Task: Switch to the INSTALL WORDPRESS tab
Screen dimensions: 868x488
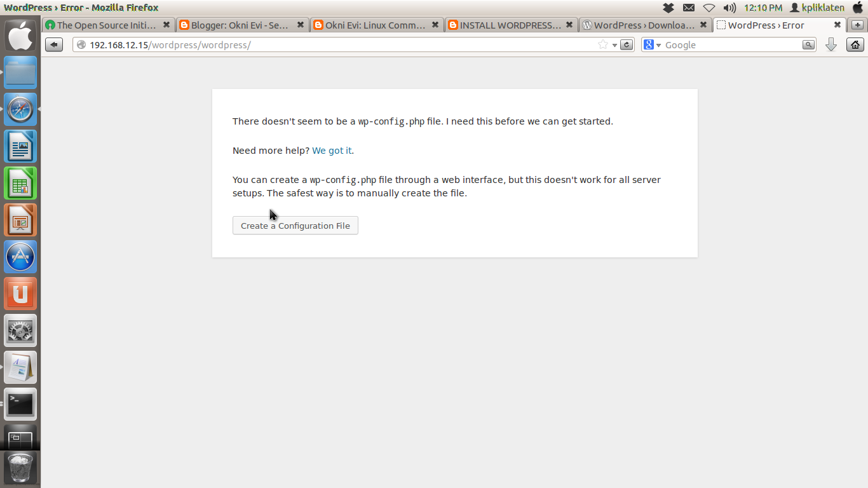Action: (511, 25)
